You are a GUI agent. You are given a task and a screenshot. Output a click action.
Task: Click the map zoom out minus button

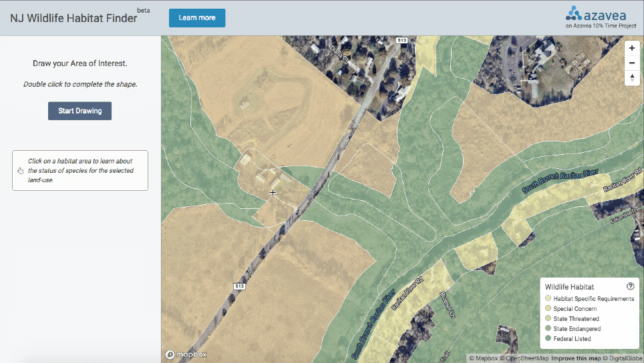(x=632, y=63)
